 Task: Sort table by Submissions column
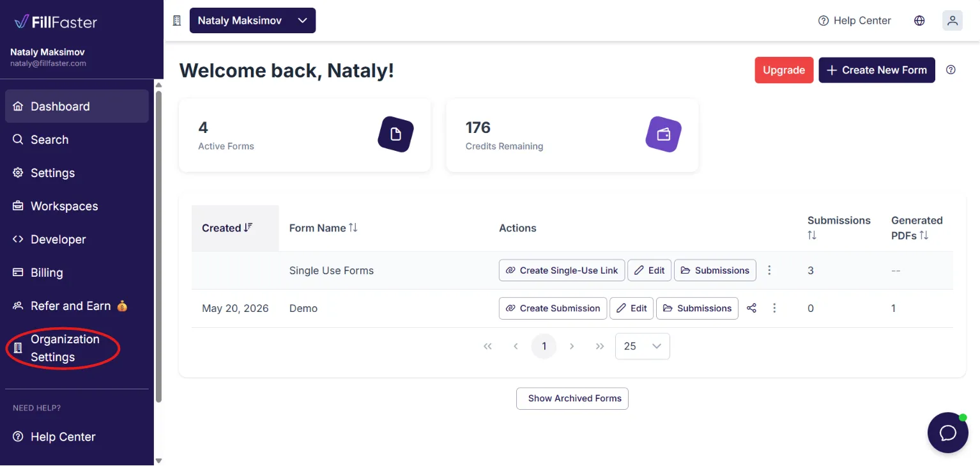point(838,228)
